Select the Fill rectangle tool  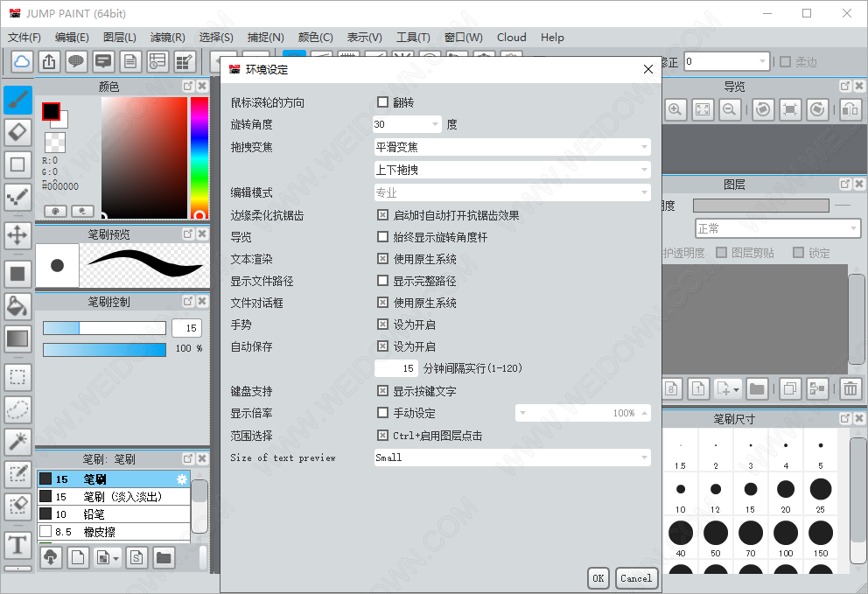click(17, 274)
